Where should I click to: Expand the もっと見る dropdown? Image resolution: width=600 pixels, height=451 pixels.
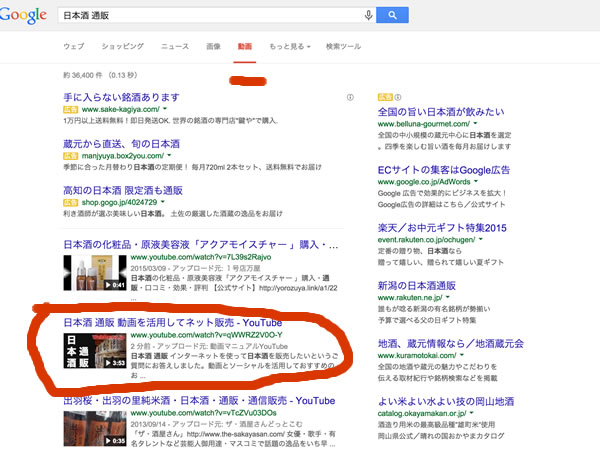click(x=290, y=47)
